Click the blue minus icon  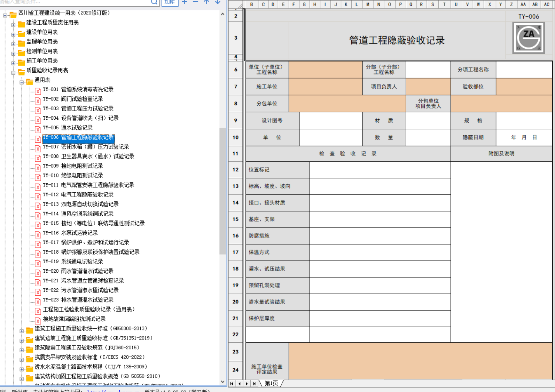tap(195, 2)
